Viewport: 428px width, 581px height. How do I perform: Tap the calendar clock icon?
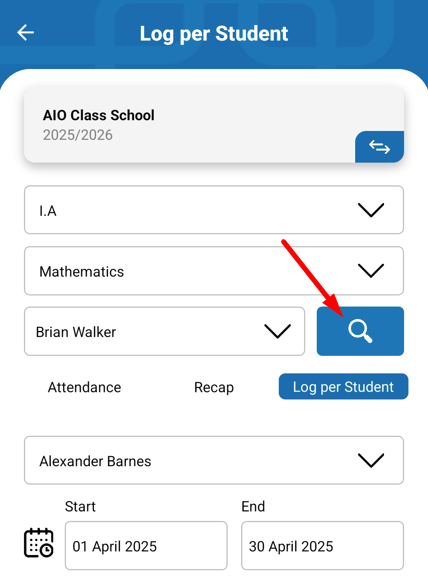39,542
